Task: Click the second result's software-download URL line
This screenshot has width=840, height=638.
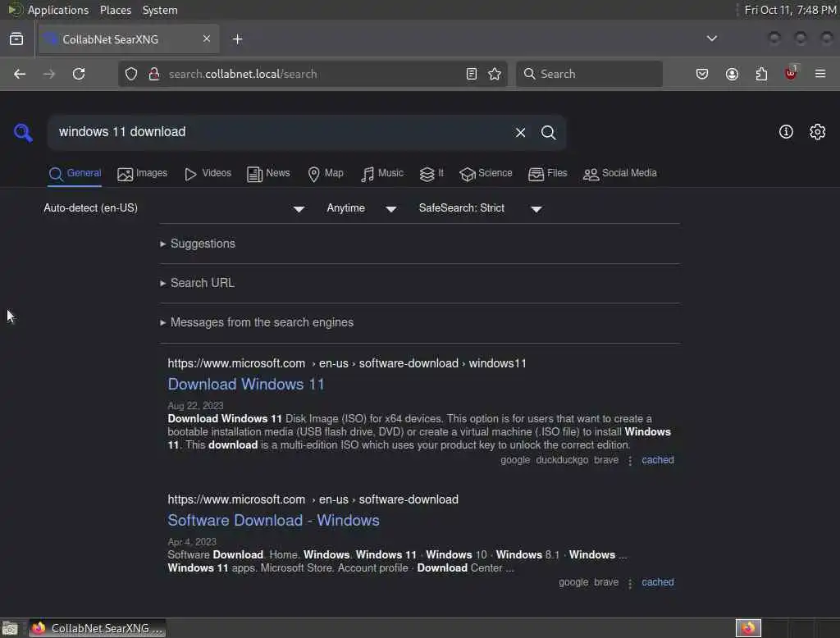Action: pyautogui.click(x=313, y=499)
